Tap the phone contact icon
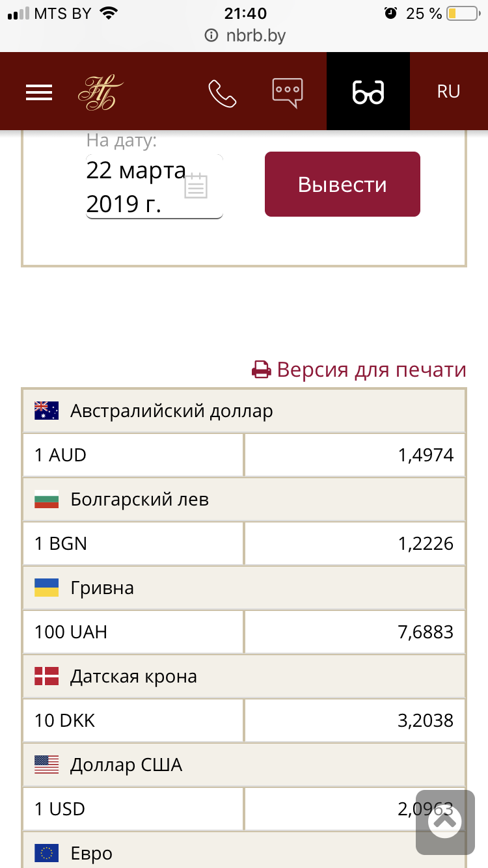The width and height of the screenshot is (488, 868). coord(222,93)
